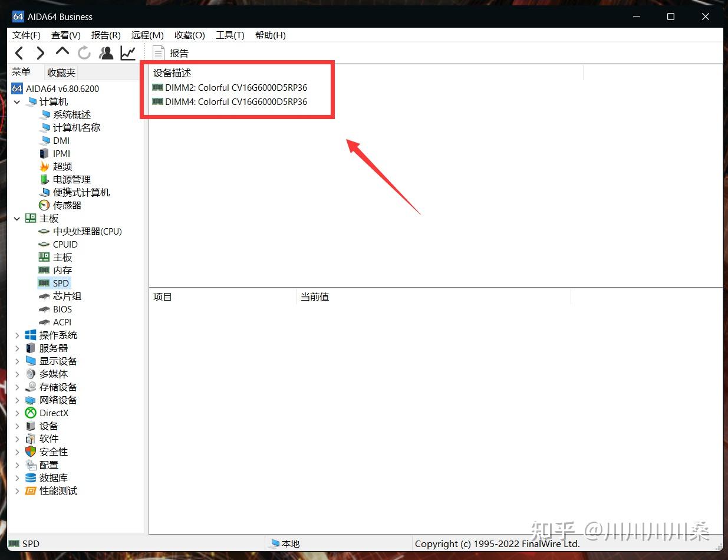Select 便携式计算机 in the tree
The width and height of the screenshot is (728, 560).
click(81, 192)
